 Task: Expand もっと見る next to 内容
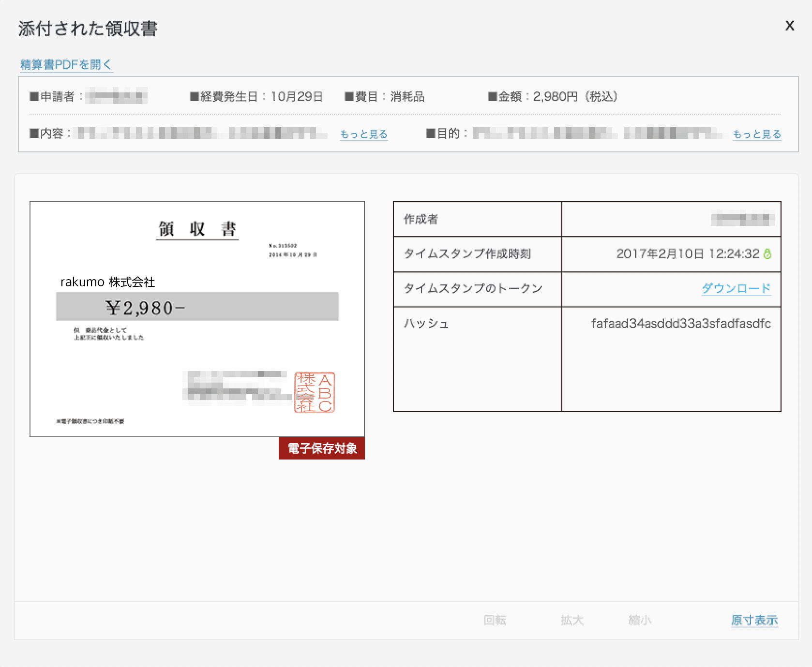pos(363,134)
